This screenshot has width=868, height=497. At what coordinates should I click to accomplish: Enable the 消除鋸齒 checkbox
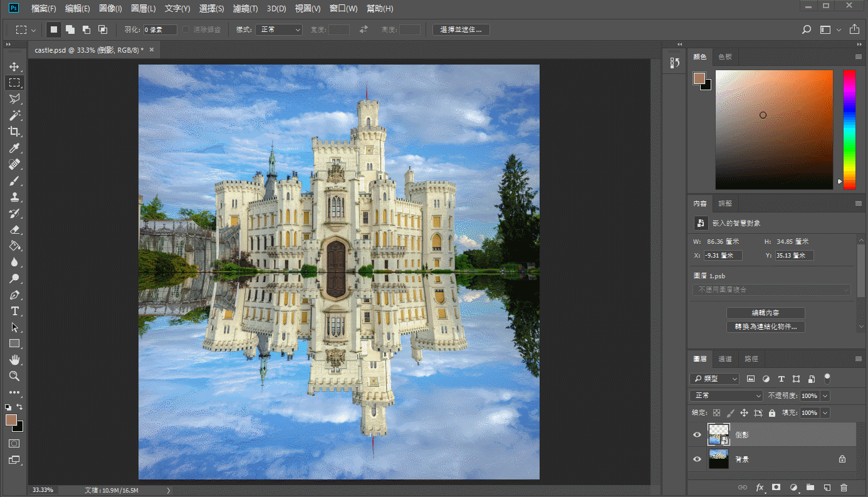click(x=186, y=29)
